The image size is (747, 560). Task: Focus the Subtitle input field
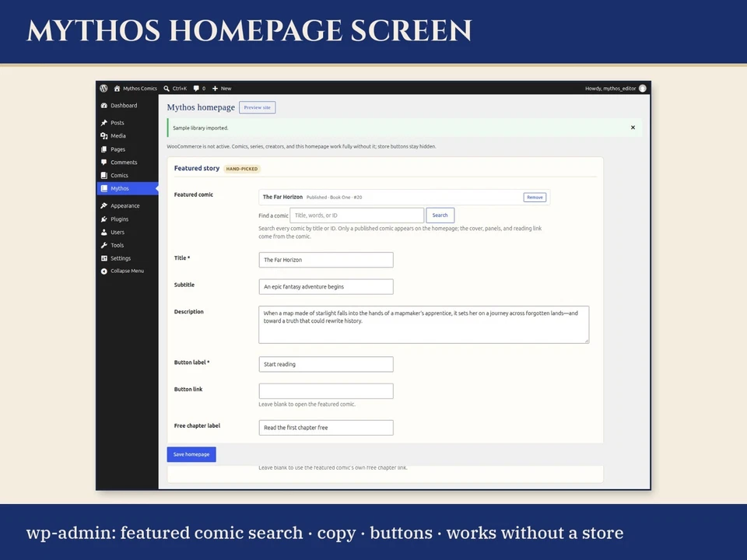click(x=326, y=287)
